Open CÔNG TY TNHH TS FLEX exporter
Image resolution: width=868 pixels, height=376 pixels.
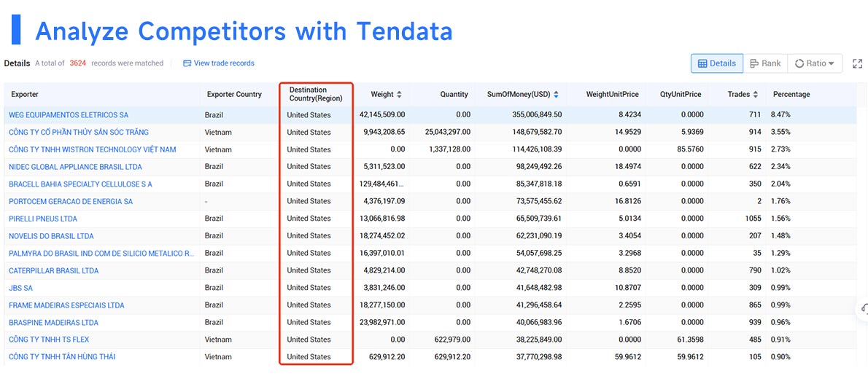pos(49,339)
